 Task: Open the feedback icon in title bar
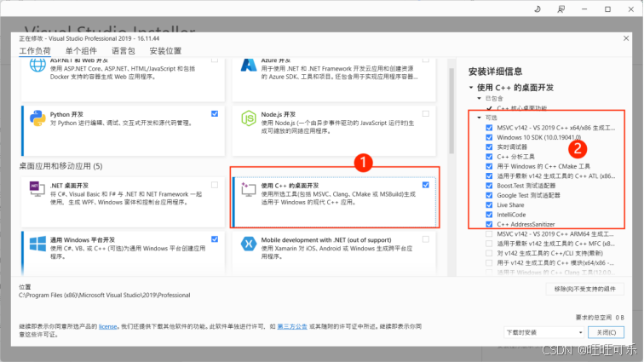pos(561,9)
